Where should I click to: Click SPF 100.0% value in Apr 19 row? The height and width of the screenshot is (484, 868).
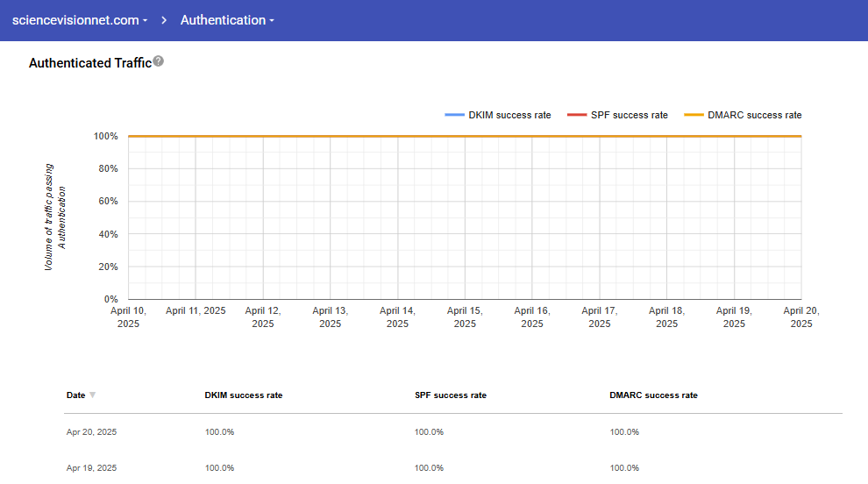pyautogui.click(x=429, y=468)
